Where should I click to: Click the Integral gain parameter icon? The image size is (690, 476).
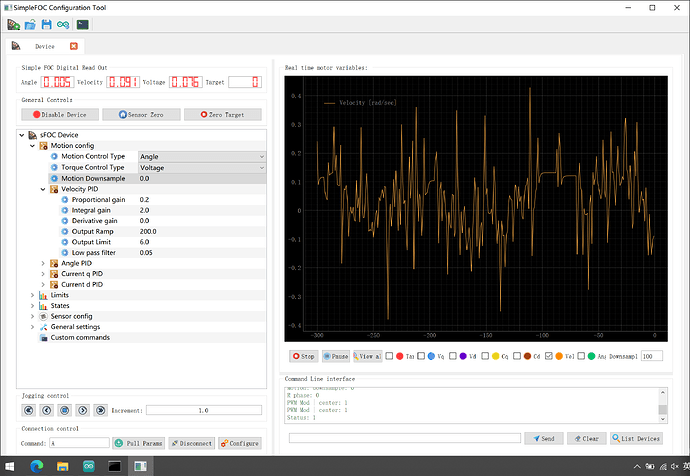point(65,210)
